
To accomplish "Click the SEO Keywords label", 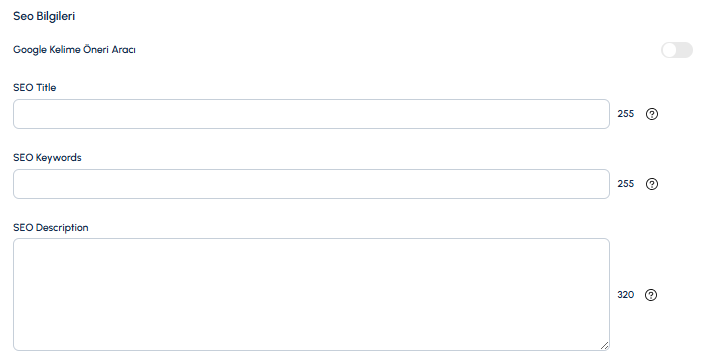I will (x=47, y=158).
